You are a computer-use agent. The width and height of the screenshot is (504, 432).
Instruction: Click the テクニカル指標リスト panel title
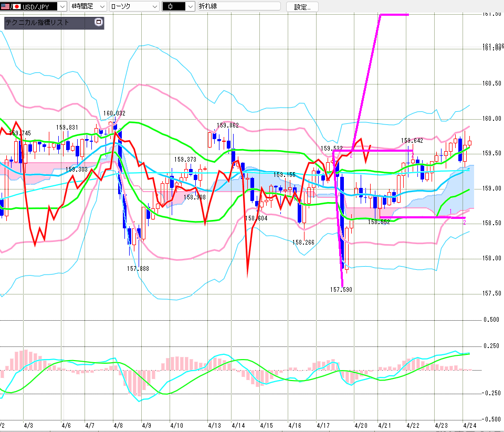click(x=37, y=23)
